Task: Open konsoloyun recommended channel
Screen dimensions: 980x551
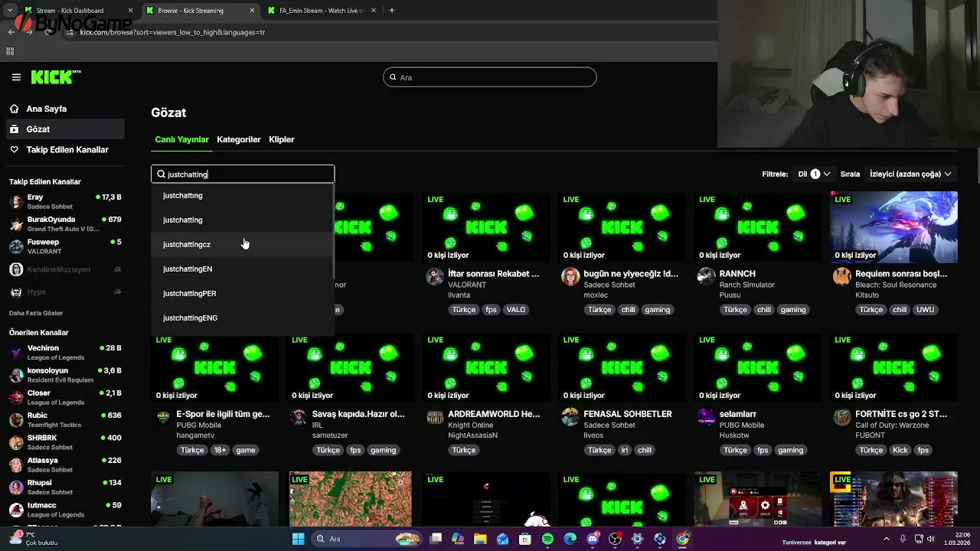Action: pos(65,375)
